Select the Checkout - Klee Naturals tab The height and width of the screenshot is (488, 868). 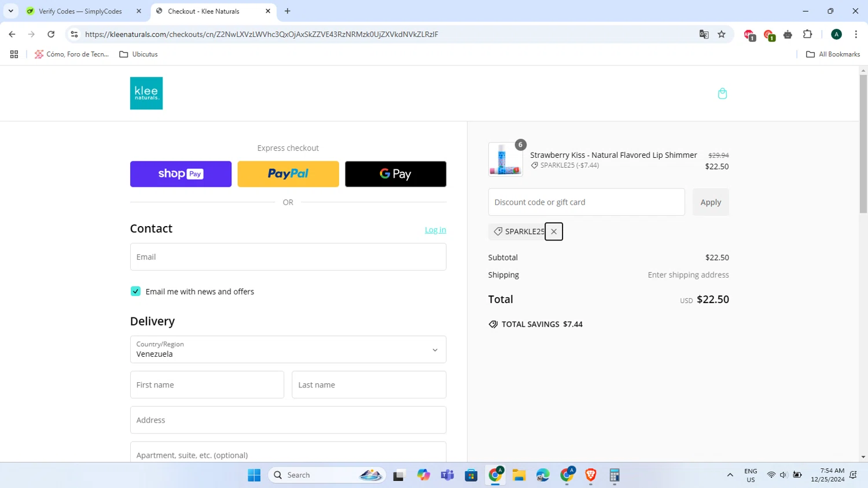[x=203, y=11]
